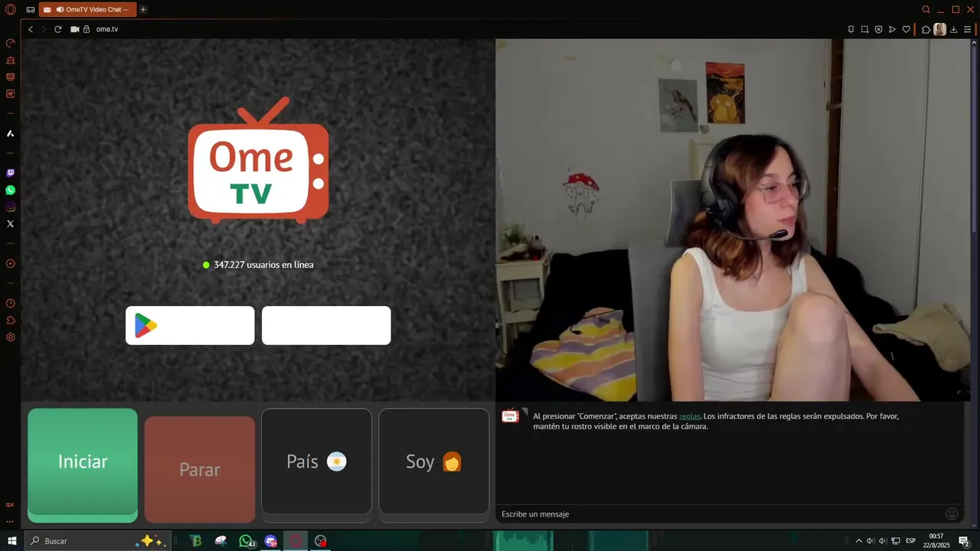Open the send/flow arrow icon
Viewport: 980px width, 551px height.
pyautogui.click(x=892, y=29)
